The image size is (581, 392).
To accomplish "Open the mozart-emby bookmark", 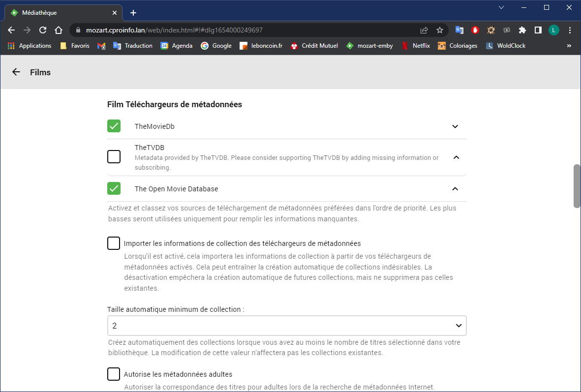I will tap(369, 46).
